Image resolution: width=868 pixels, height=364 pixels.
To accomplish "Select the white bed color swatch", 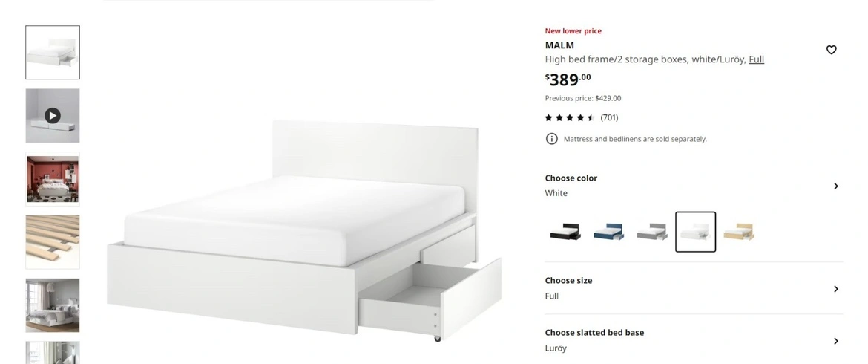I will pyautogui.click(x=695, y=232).
